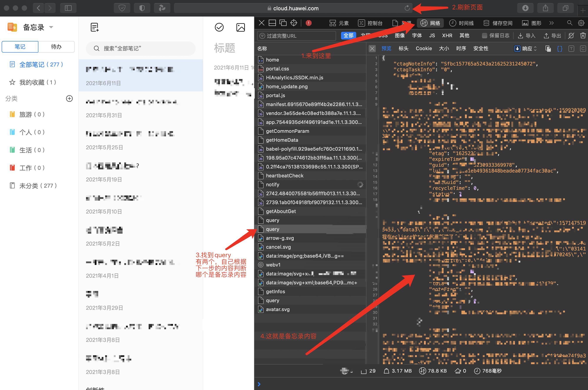588x390 pixels.
Task: Filter network requests by 其他 (Other)
Action: pos(464,36)
